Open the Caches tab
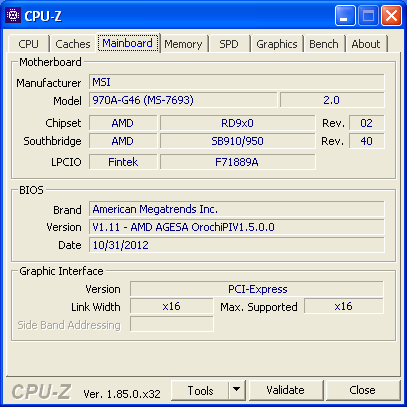 [73, 44]
